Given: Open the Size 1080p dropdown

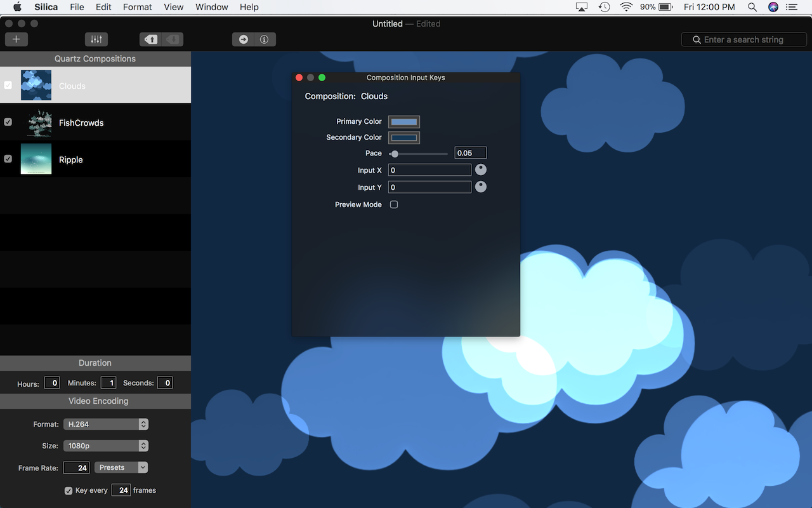Looking at the screenshot, I should coord(106,446).
